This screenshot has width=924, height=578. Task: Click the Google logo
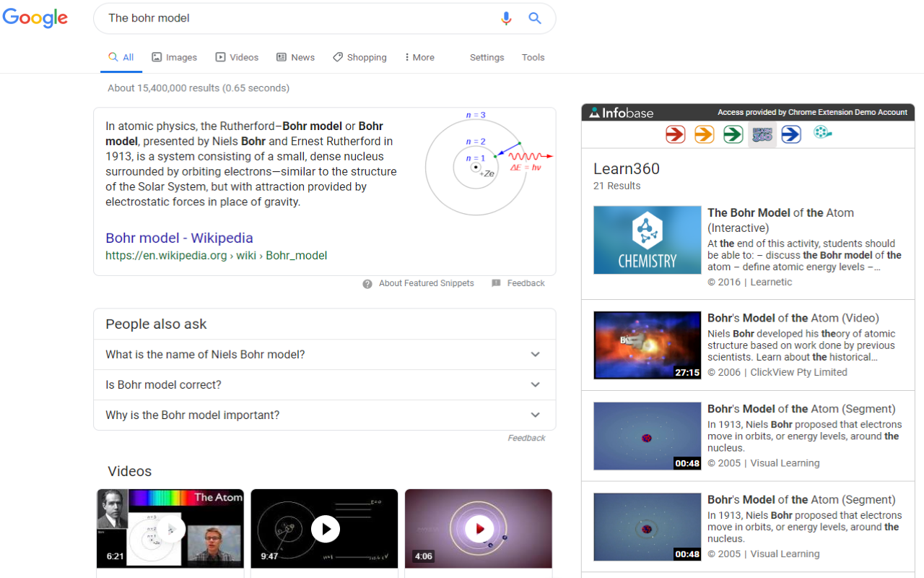(35, 18)
